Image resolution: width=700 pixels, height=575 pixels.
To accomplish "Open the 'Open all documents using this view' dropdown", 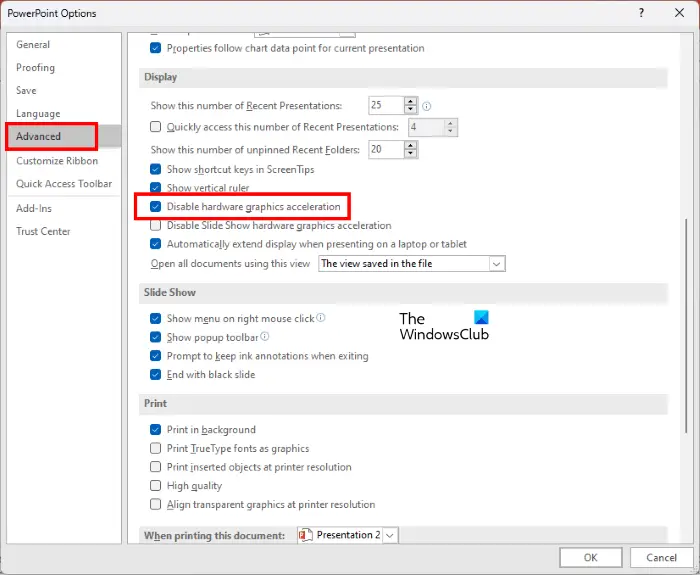I will tap(496, 264).
